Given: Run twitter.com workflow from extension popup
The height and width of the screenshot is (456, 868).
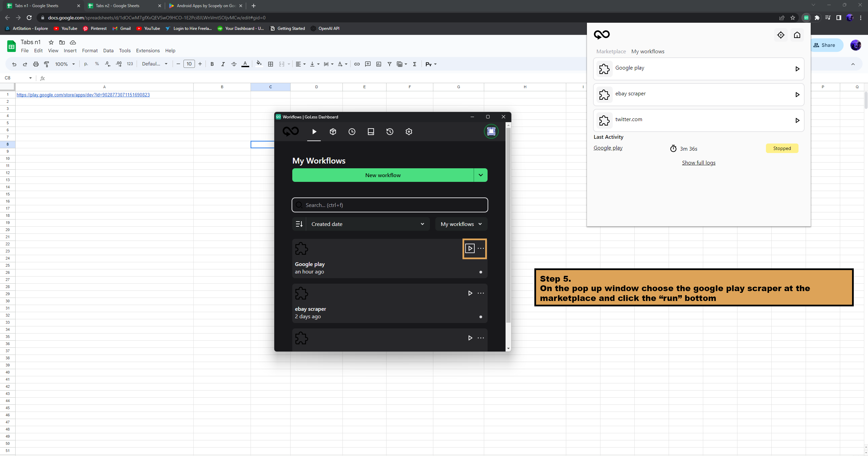Looking at the screenshot, I should [x=797, y=120].
